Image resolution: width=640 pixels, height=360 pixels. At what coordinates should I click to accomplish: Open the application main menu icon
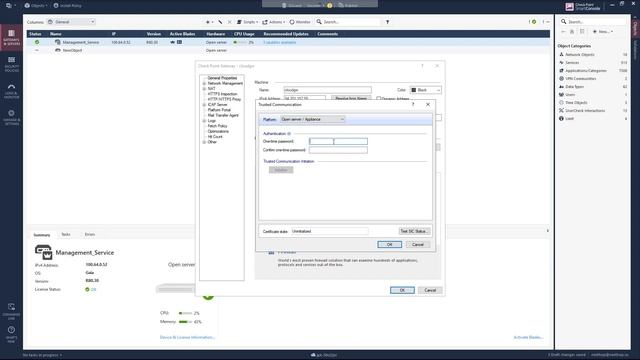(x=10, y=6)
